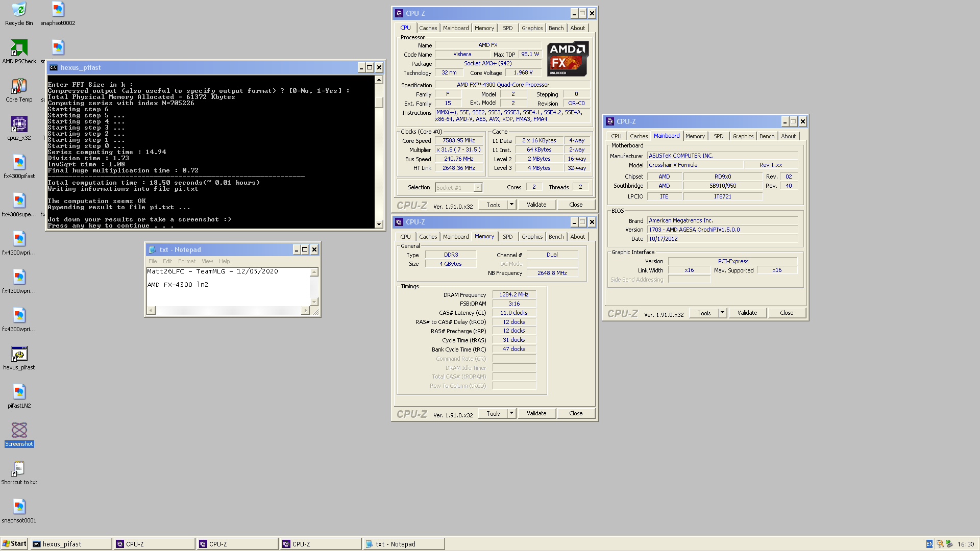This screenshot has width=980, height=551.
Task: Switch to hexus_pifast taskbar button
Action: click(x=71, y=544)
